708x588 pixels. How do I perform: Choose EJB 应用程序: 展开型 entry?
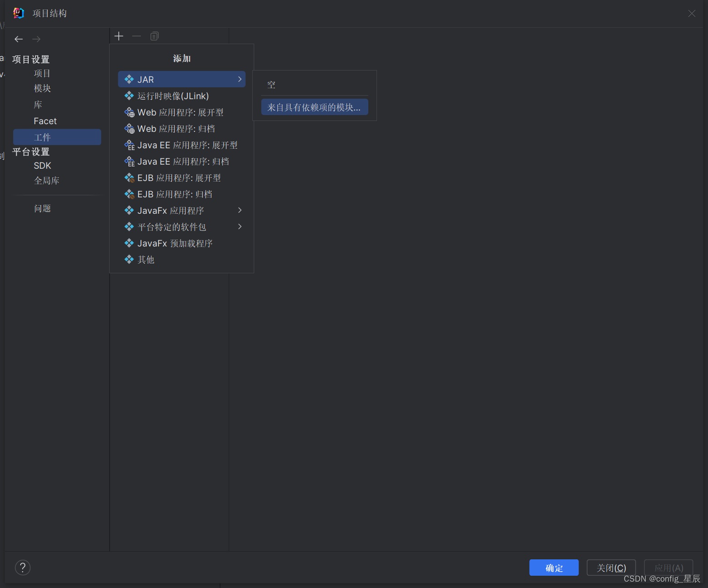[x=181, y=178]
